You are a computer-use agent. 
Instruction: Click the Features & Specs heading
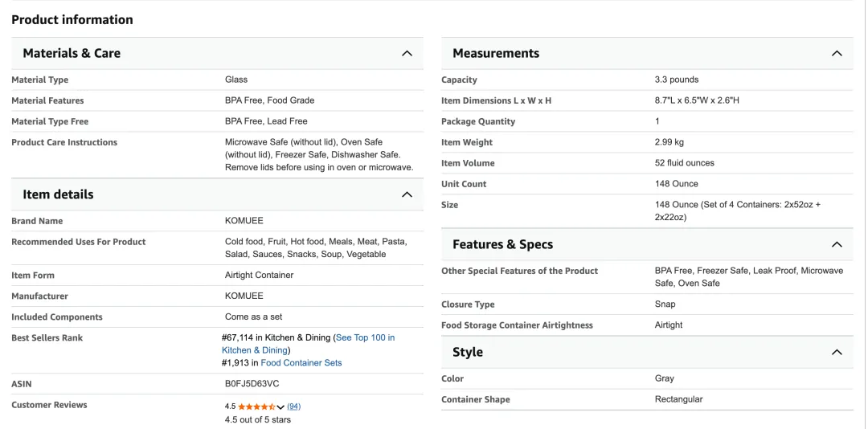pos(502,244)
